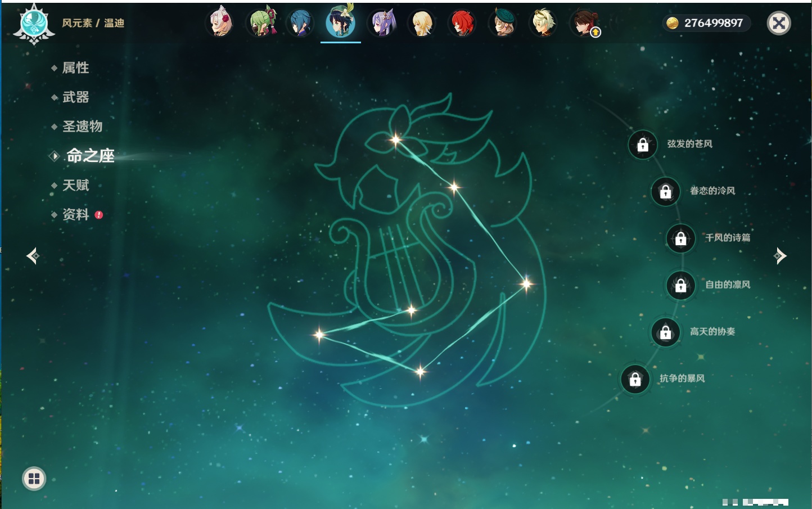Close the character screen
The image size is (812, 509).
point(779,23)
